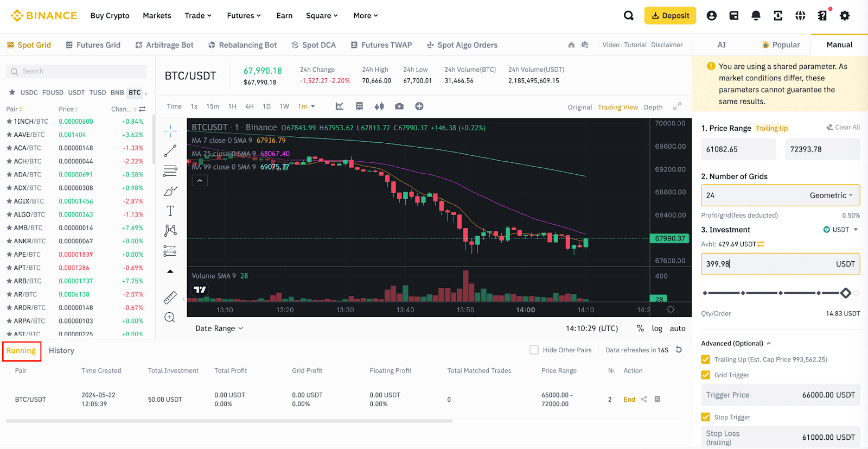
Task: Open the search icon in top navigation
Action: click(628, 16)
